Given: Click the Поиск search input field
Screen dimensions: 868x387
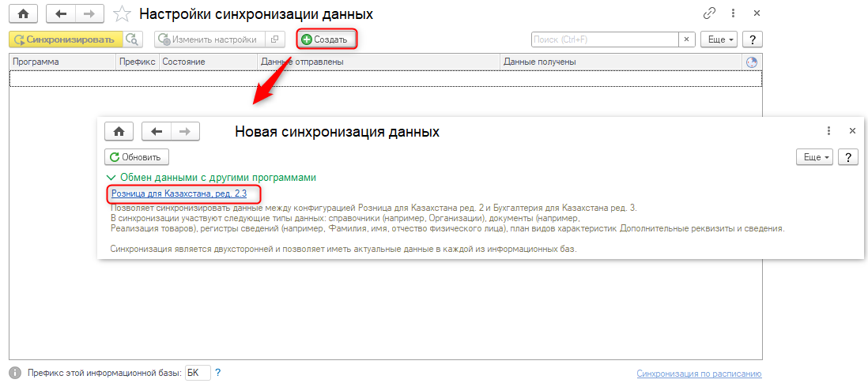Looking at the screenshot, I should pos(605,39).
